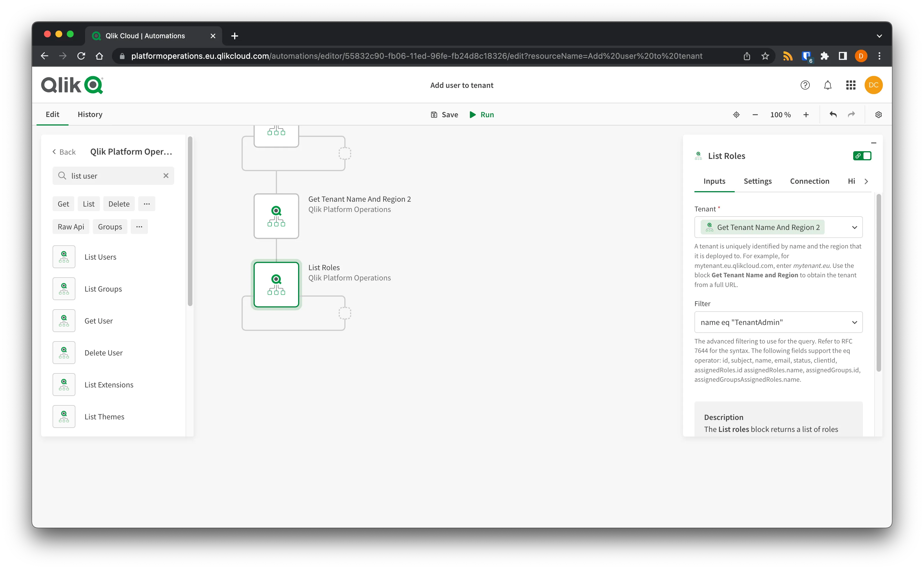Click the center canvas target icon
The image size is (924, 570).
click(736, 115)
